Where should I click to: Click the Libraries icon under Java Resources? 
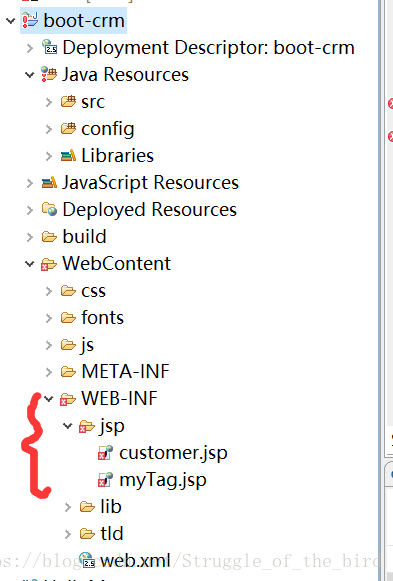pyautogui.click(x=68, y=155)
